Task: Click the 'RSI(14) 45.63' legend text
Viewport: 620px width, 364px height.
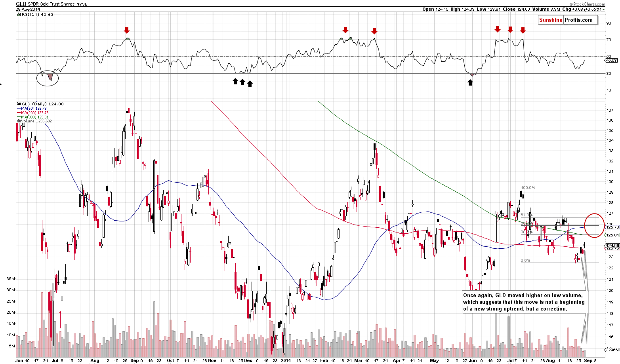Action: pyautogui.click(x=37, y=14)
